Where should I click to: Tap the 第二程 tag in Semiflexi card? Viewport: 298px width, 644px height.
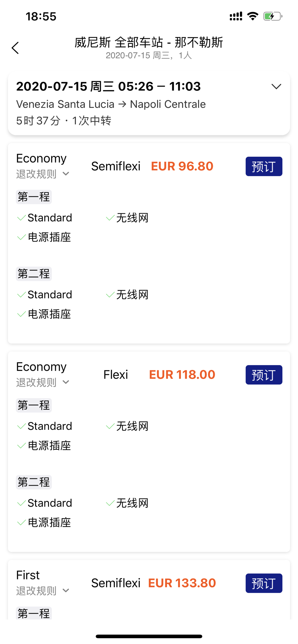pos(34,274)
